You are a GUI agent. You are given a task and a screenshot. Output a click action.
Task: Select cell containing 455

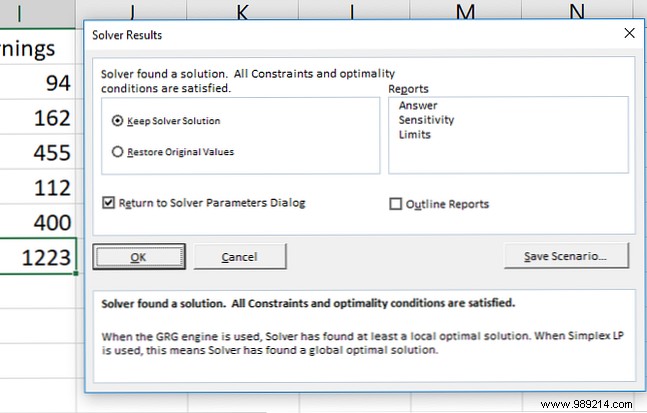coord(38,151)
